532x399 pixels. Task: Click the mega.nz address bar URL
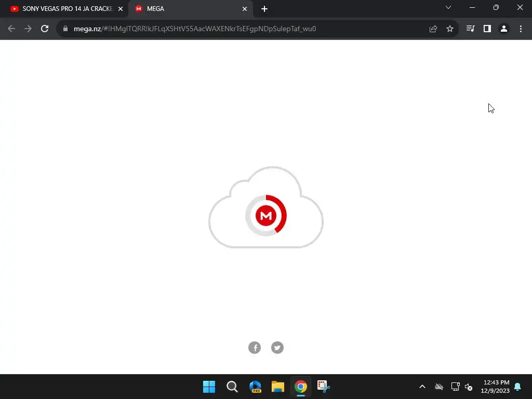tap(195, 29)
